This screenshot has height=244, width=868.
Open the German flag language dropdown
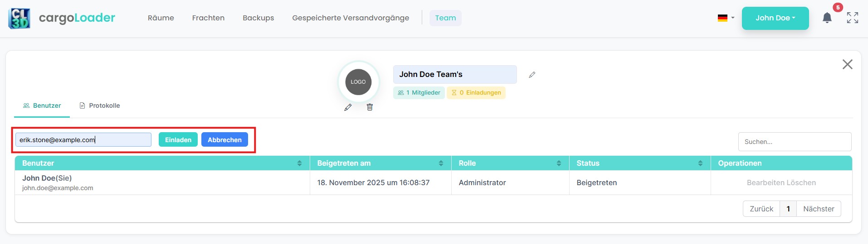[x=726, y=18]
